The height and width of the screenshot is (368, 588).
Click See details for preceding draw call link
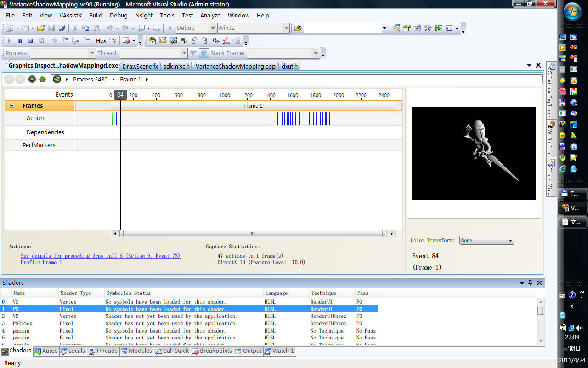tap(100, 256)
